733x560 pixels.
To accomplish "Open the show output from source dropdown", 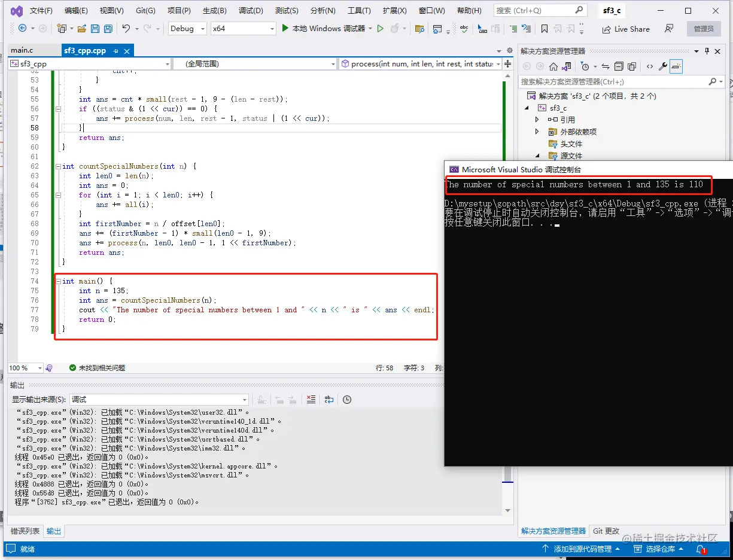I will (159, 400).
